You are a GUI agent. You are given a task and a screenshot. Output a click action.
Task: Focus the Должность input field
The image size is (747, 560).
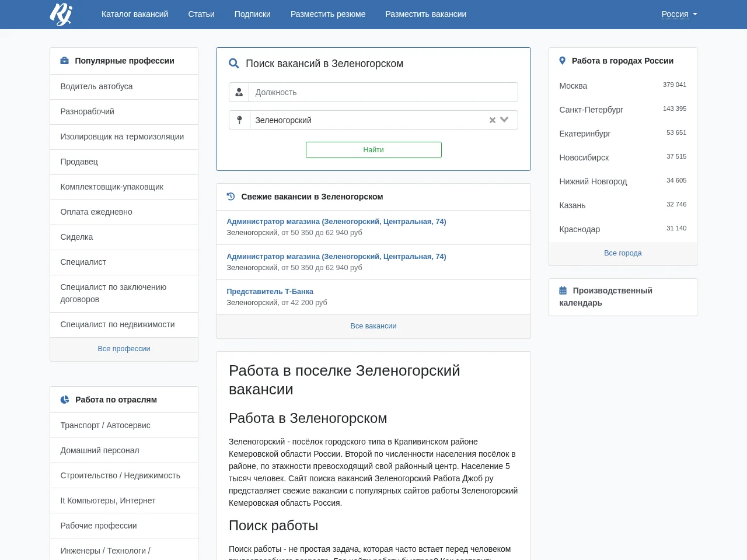click(x=383, y=92)
